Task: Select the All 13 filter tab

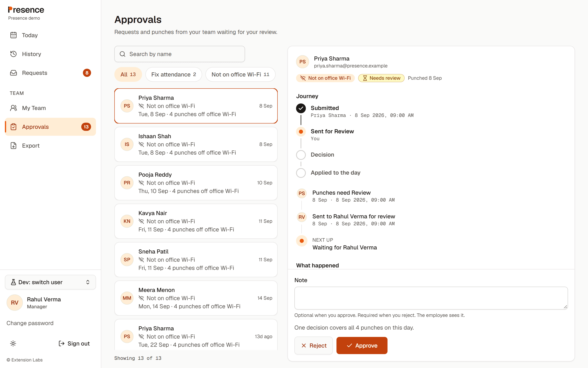Action: click(x=128, y=74)
